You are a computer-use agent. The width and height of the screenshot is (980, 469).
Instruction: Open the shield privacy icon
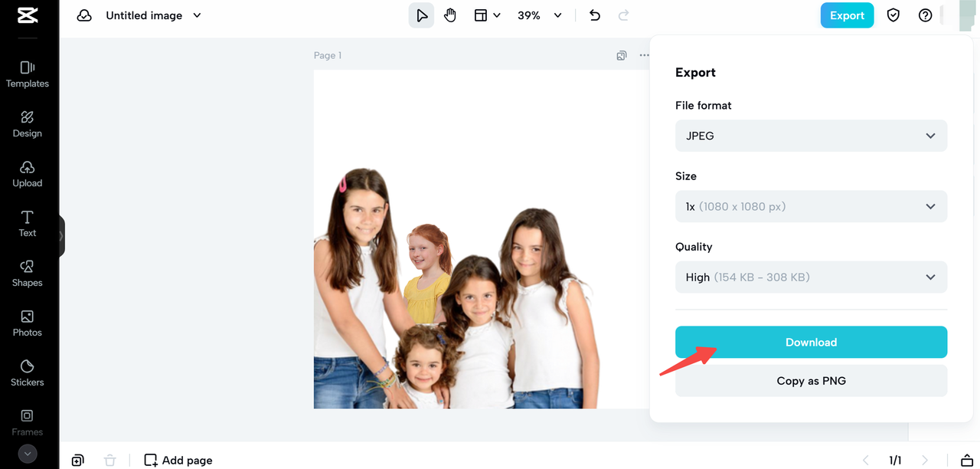(x=893, y=15)
